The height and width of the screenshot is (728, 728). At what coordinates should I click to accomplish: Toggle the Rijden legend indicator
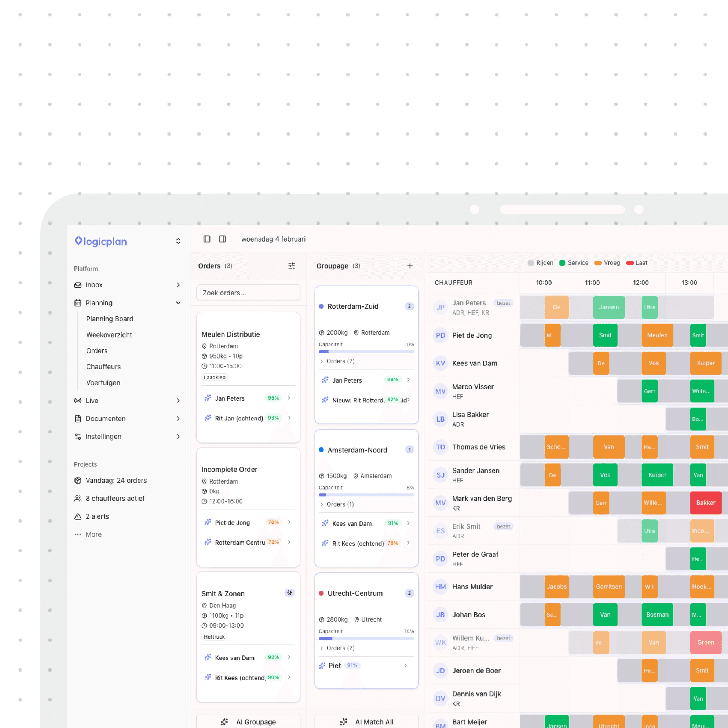pos(530,263)
